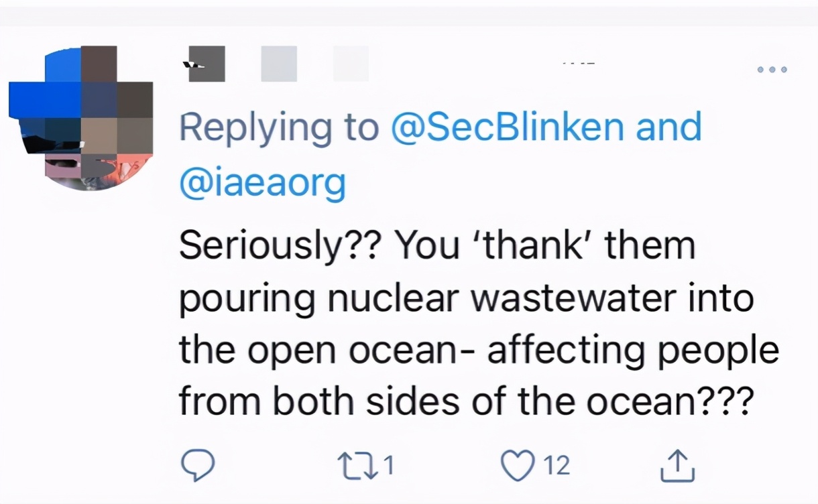Open the pixelated profile avatar

point(80,118)
